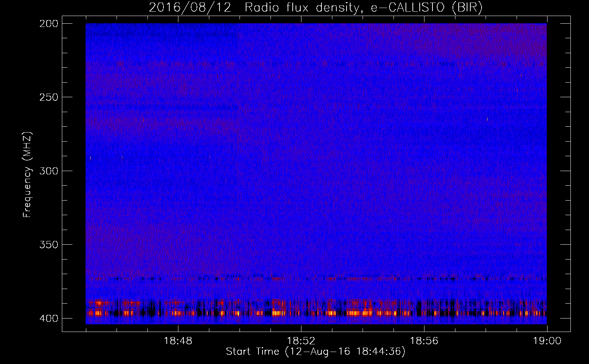This screenshot has height=364, width=589.
Task: Click the 'Frequency (MHZ)' axis label
Action: coord(27,174)
